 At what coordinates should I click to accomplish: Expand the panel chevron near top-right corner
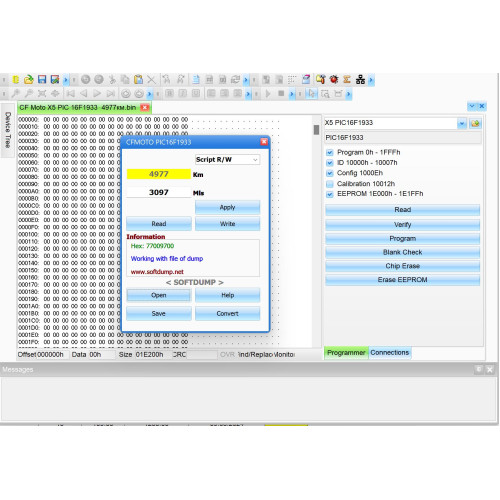coord(472,106)
